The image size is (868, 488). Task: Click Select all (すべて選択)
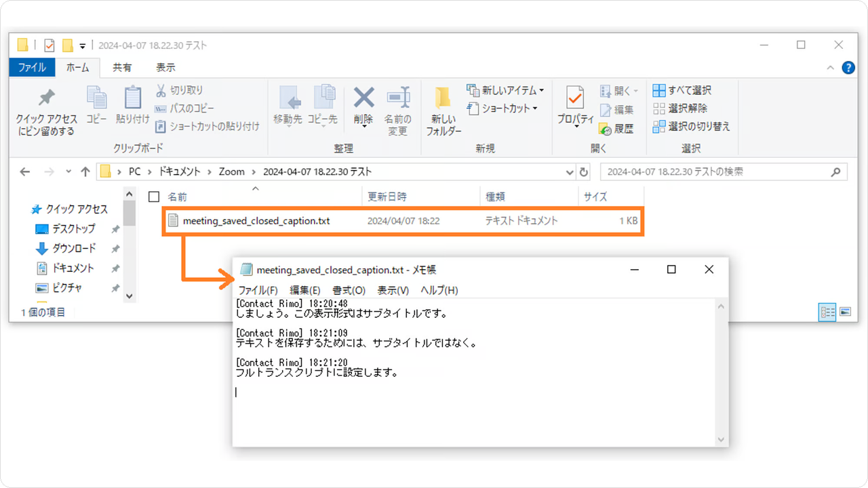(x=682, y=90)
